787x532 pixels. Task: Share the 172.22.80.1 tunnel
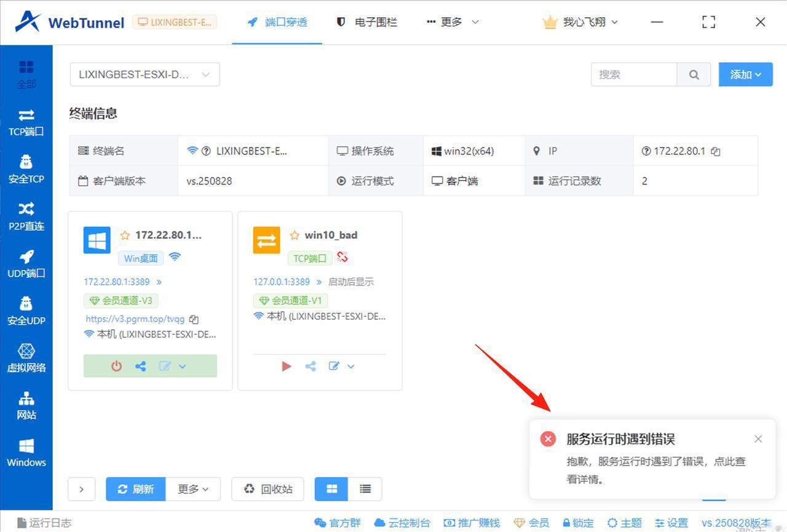tap(140, 366)
